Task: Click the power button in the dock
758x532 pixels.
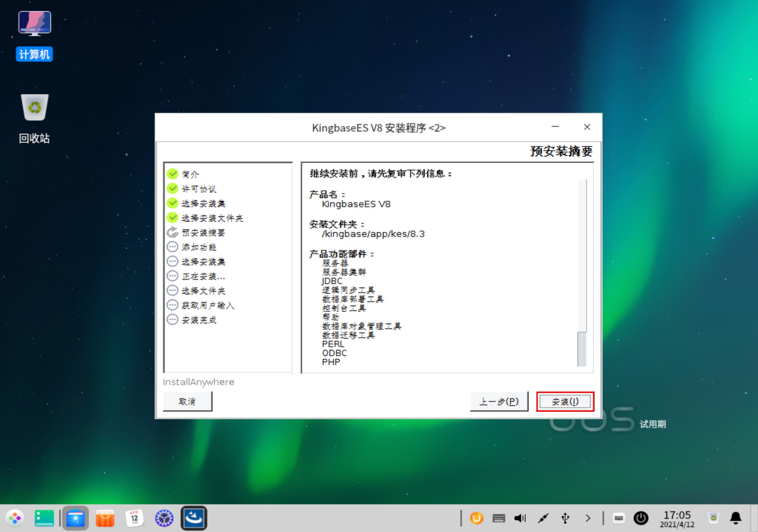Action: [641, 518]
